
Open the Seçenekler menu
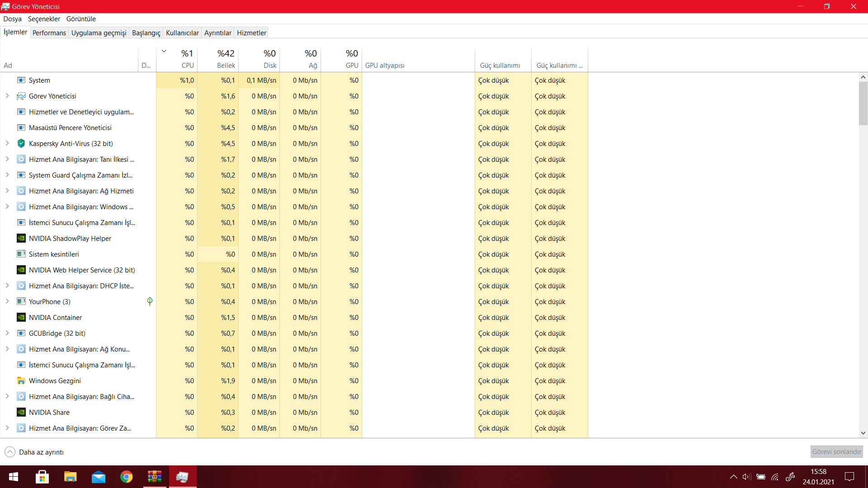(x=44, y=19)
